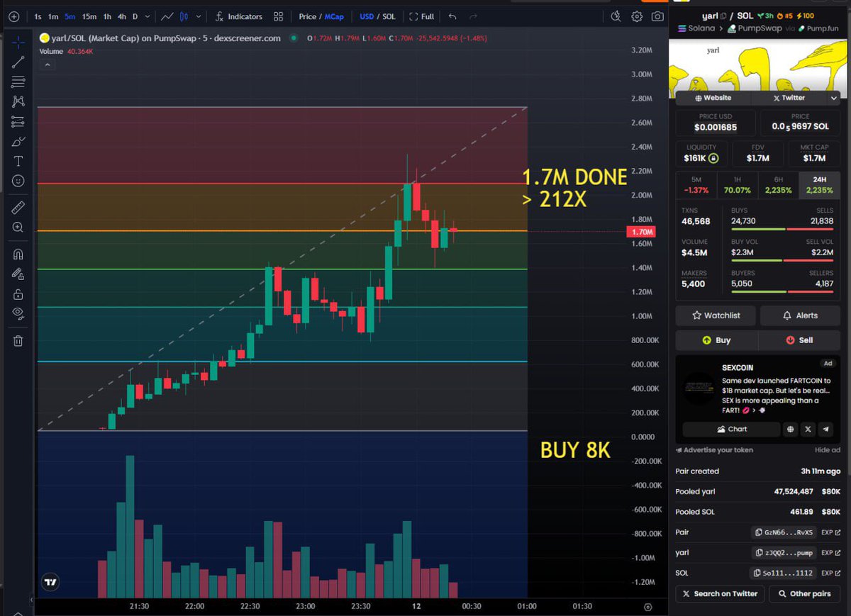Open the Alerts button
The image size is (851, 616).
point(800,315)
